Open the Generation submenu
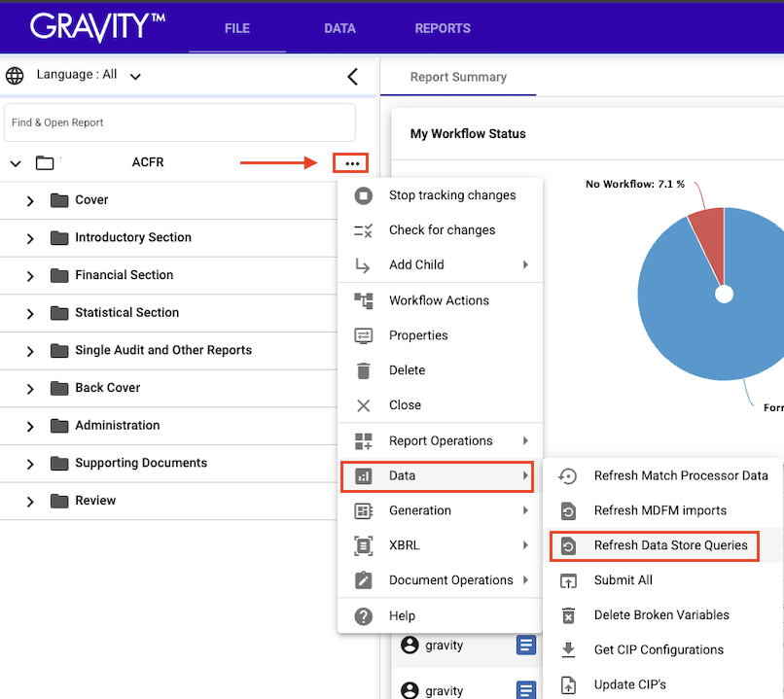This screenshot has width=784, height=699. (440, 510)
